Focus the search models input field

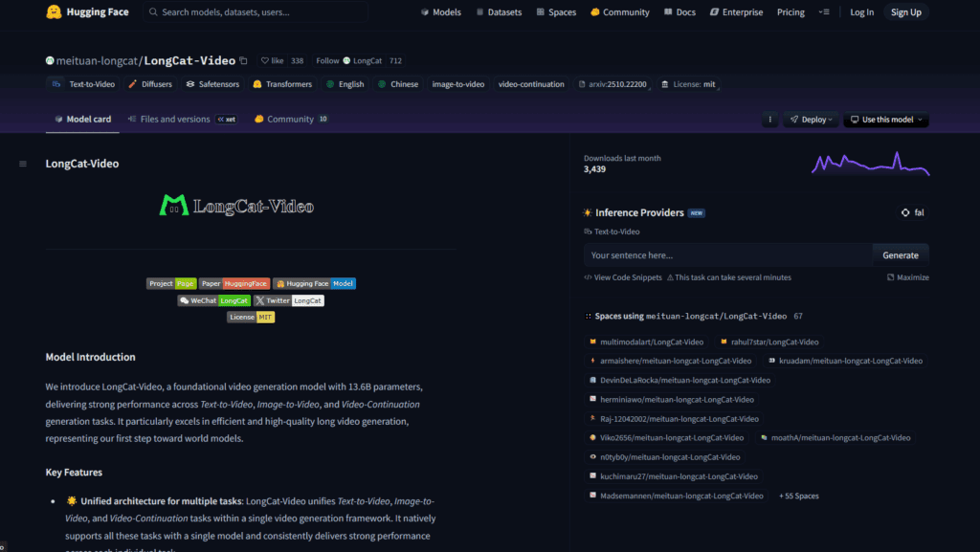coord(256,11)
